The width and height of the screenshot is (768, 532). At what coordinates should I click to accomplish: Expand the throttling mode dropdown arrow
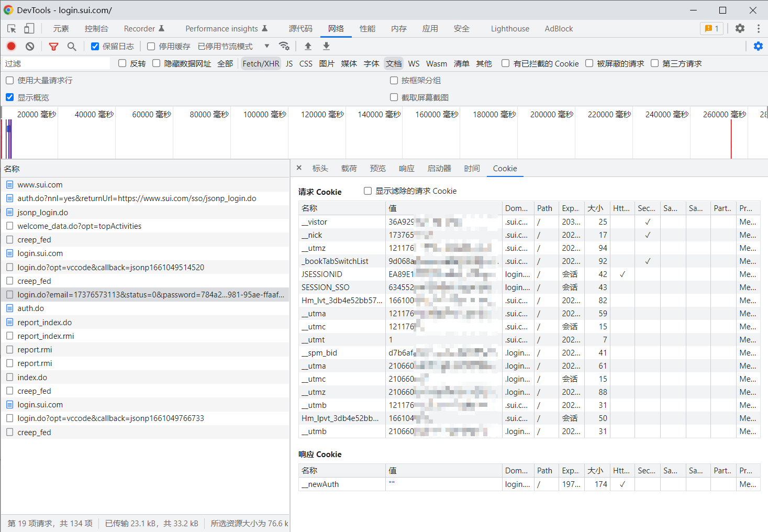pyautogui.click(x=267, y=46)
